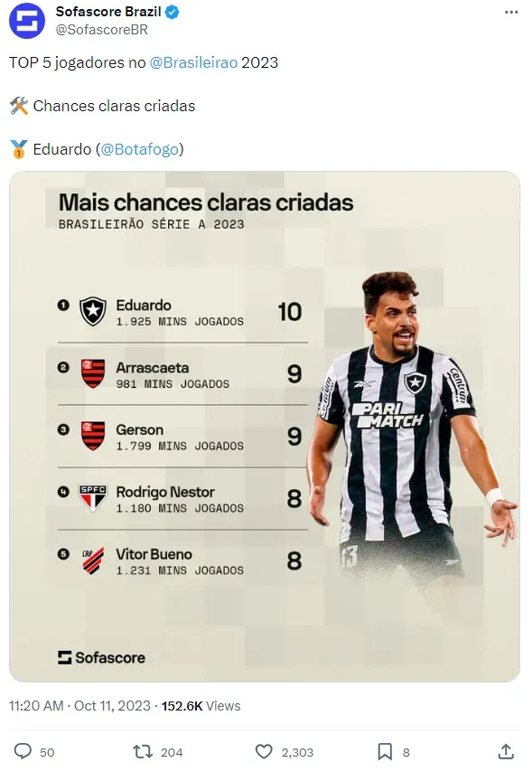Viewport: 532px width, 772px height.
Task: Open the Mais chances claras criadas image
Action: coord(265,427)
